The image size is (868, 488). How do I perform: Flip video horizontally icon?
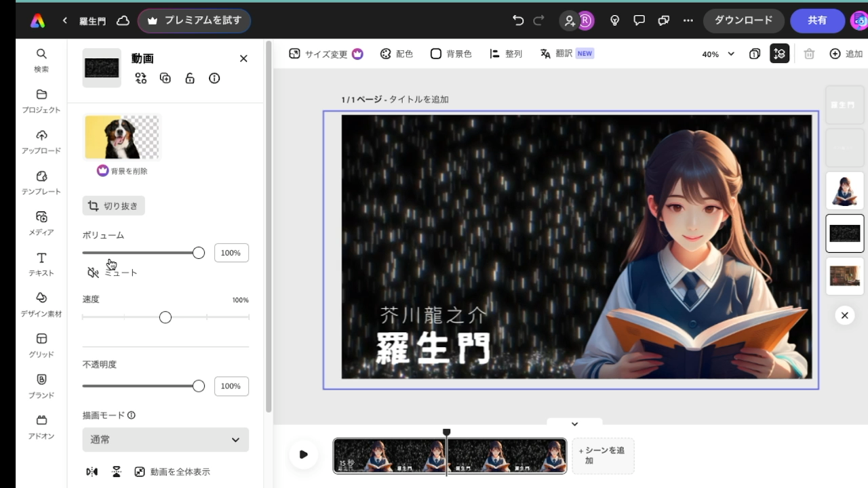click(92, 472)
